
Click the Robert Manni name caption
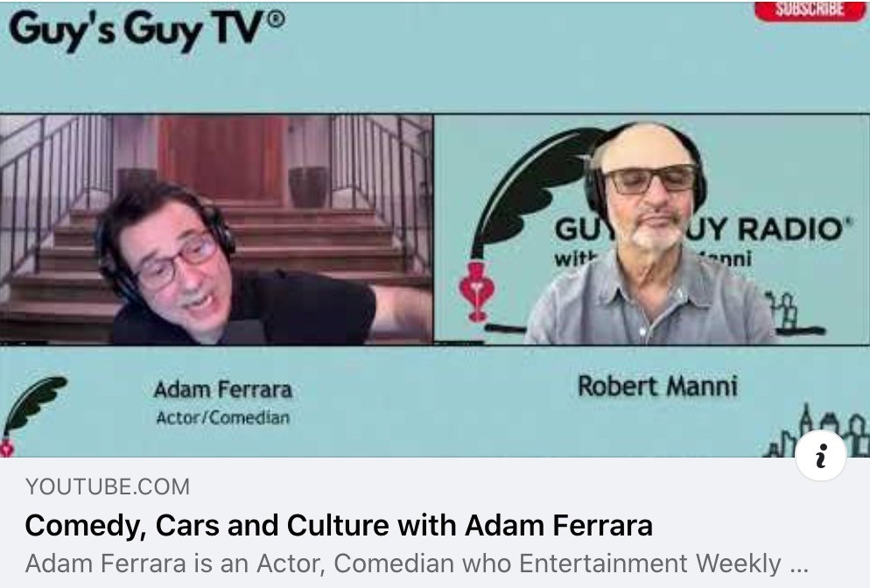pyautogui.click(x=657, y=386)
